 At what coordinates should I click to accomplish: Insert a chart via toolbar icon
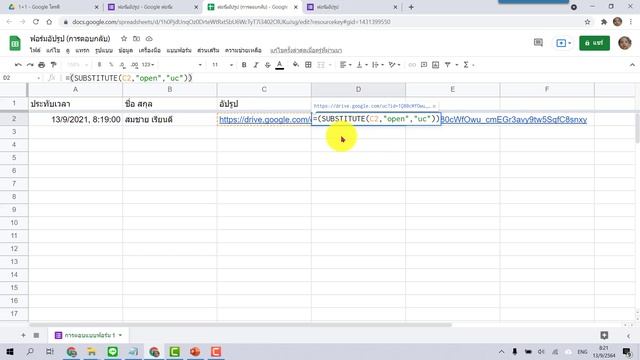436,65
